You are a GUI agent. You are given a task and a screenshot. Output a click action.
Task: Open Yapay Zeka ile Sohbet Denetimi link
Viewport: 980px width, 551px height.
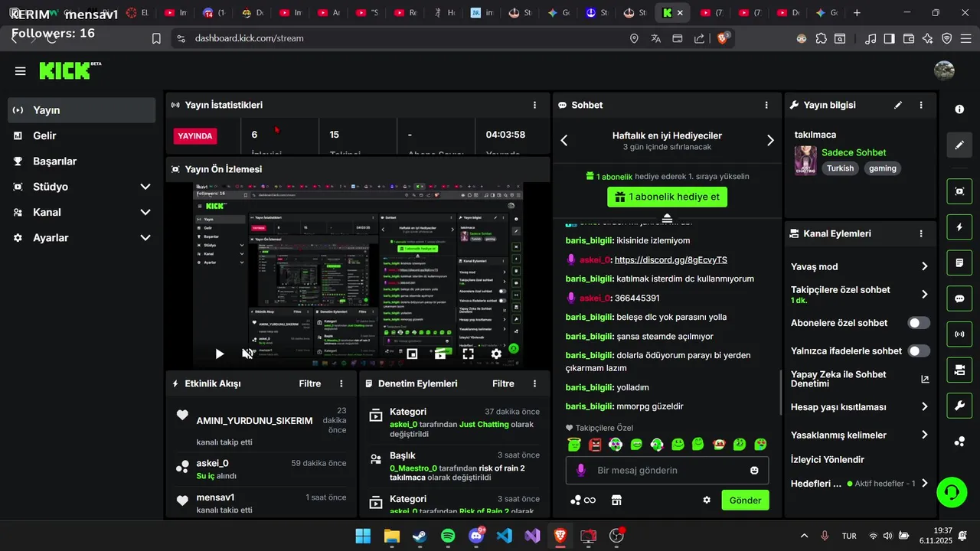860,379
